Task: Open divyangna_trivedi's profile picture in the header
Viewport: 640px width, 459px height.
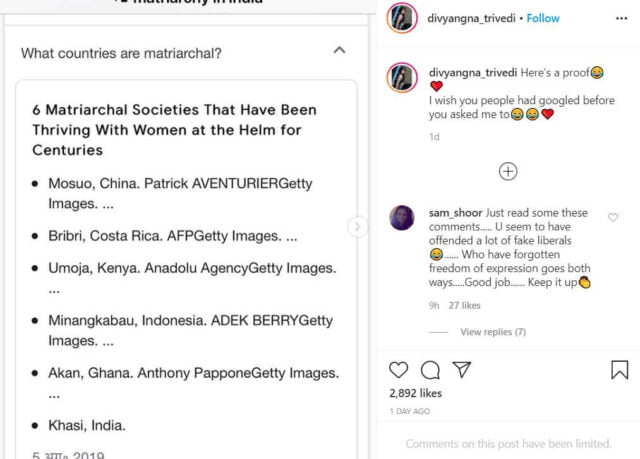Action: click(x=403, y=18)
